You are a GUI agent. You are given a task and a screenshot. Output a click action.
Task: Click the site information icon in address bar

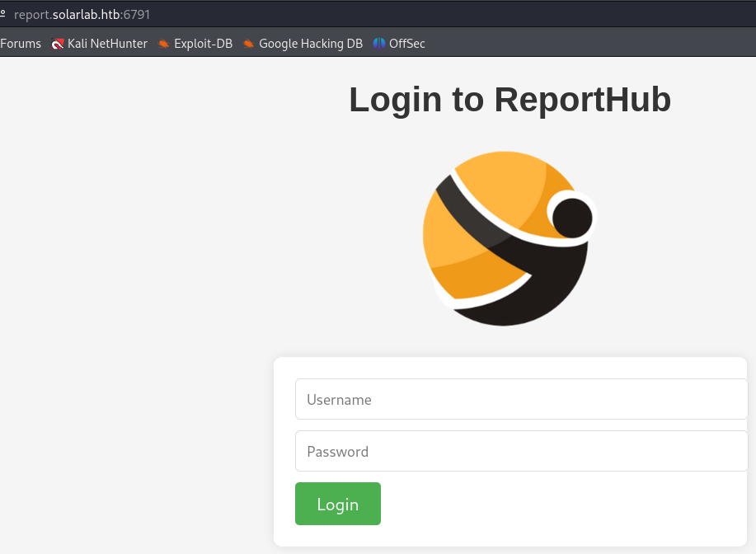(3, 14)
